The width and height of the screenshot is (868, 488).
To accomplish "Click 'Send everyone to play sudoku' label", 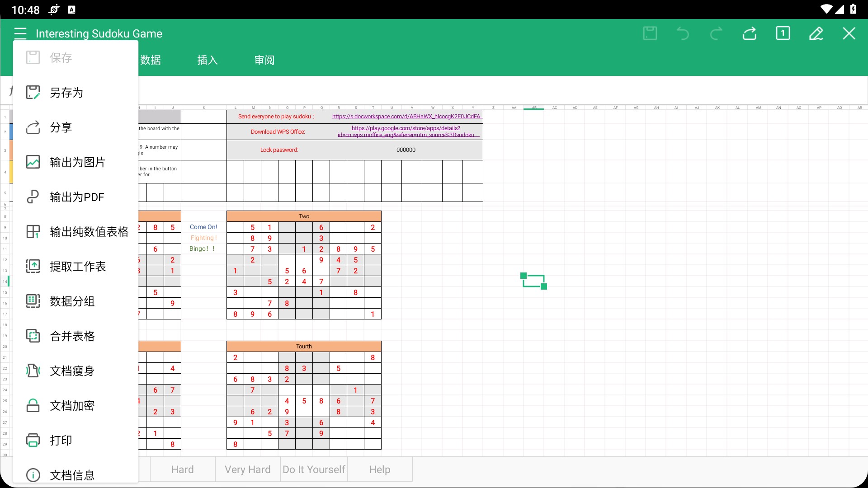I will click(x=276, y=117).
